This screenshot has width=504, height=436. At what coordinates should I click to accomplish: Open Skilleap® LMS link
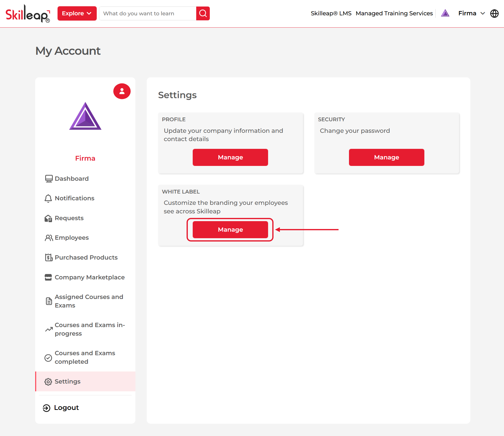point(331,13)
